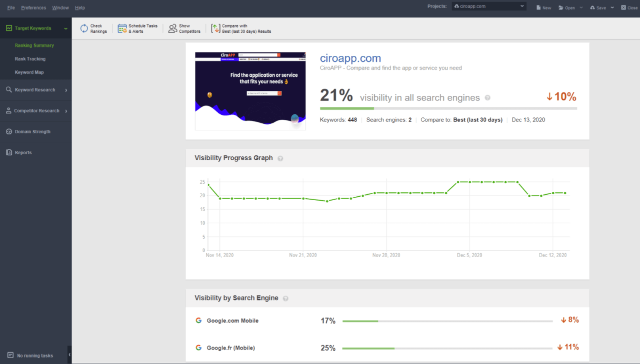Click the Dec 13, 2020 date text
The width and height of the screenshot is (640, 364).
point(528,120)
